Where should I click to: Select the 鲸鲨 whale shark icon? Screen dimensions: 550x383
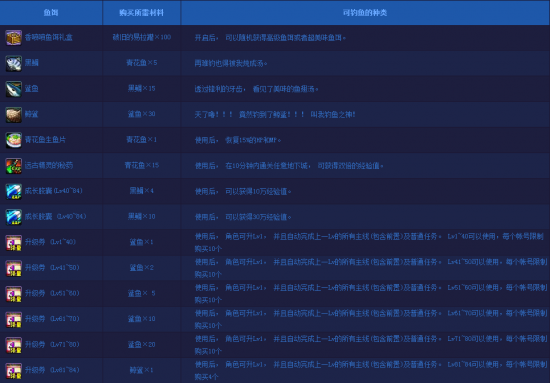14,114
